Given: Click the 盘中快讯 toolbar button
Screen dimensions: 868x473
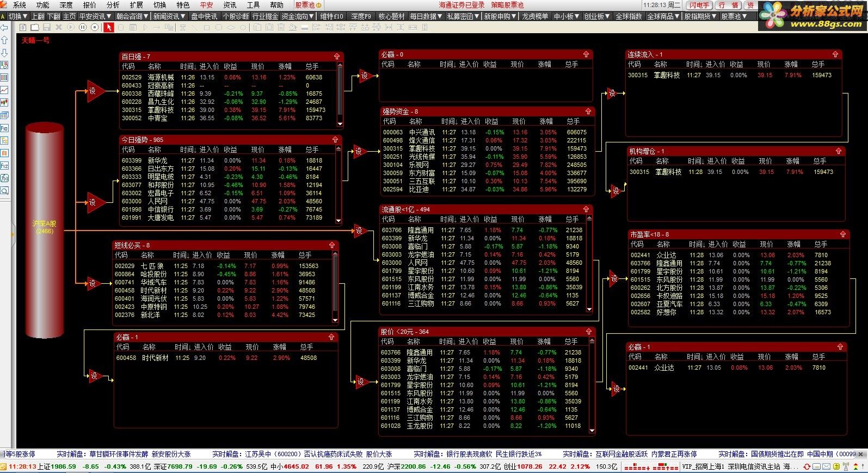Looking at the screenshot, I should [204, 16].
